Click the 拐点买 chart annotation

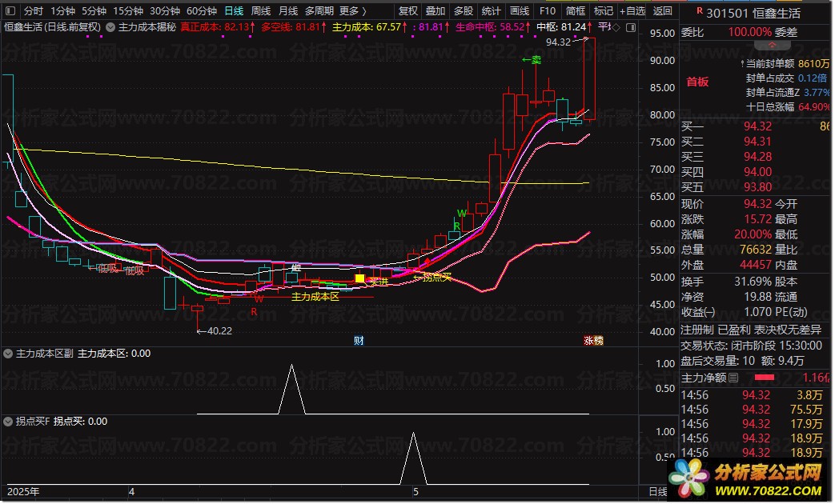(x=436, y=278)
